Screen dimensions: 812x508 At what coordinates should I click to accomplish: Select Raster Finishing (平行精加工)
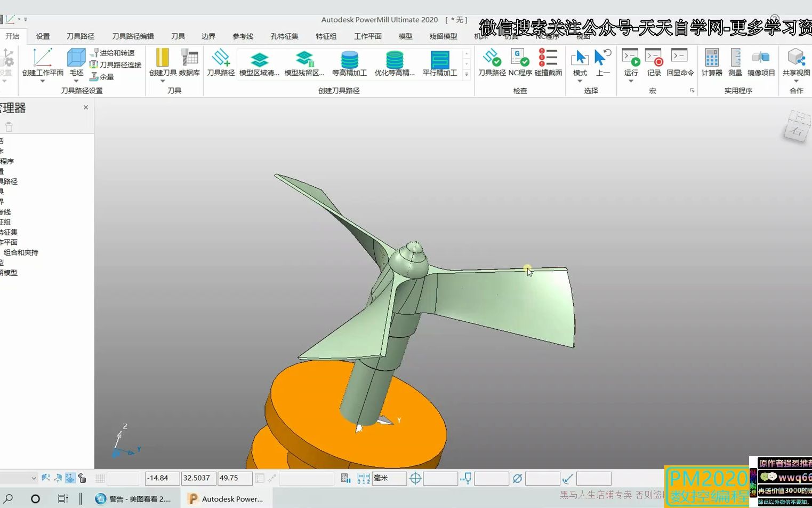click(440, 63)
